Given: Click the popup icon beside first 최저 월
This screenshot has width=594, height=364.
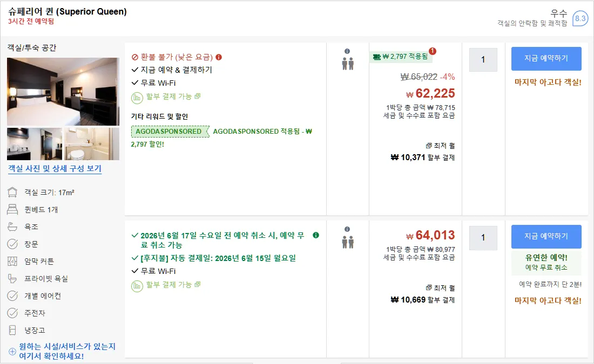Looking at the screenshot, I should tap(429, 146).
